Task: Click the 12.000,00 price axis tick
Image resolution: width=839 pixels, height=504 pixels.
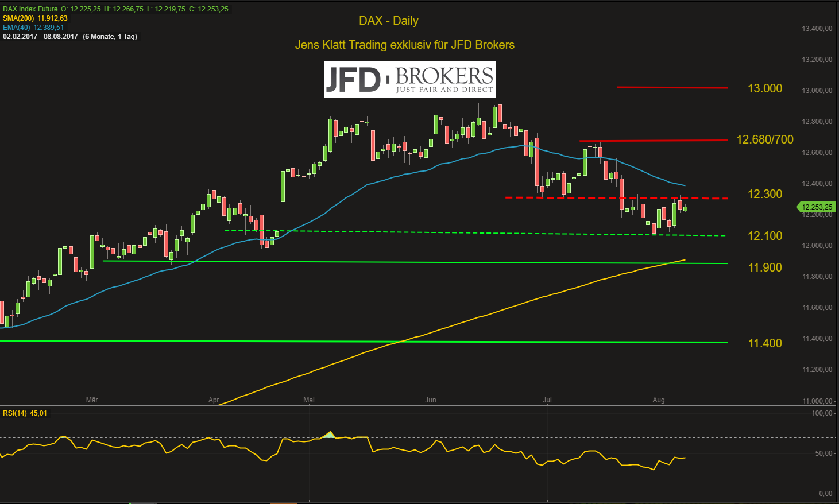Action: 818,246
